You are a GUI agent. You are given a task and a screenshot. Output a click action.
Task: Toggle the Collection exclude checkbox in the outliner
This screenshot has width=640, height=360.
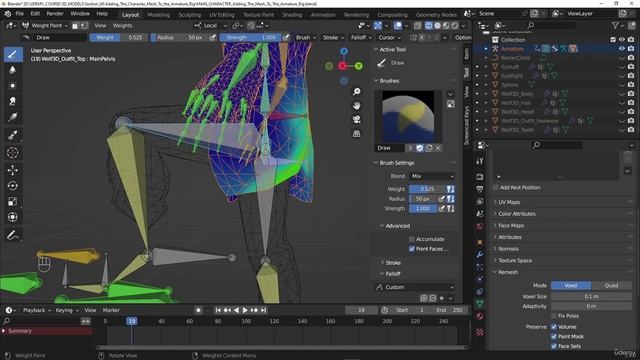pos(613,40)
